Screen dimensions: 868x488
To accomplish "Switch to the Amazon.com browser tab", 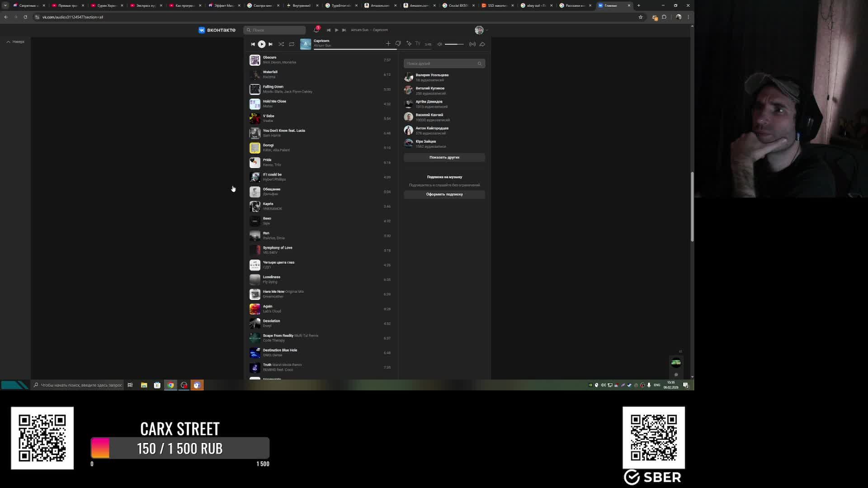I will pyautogui.click(x=380, y=5).
